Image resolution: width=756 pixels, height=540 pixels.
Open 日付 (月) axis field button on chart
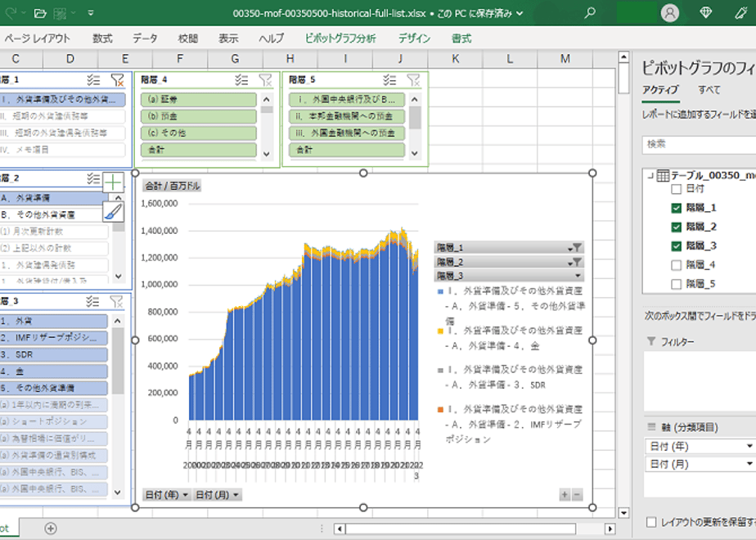click(218, 495)
